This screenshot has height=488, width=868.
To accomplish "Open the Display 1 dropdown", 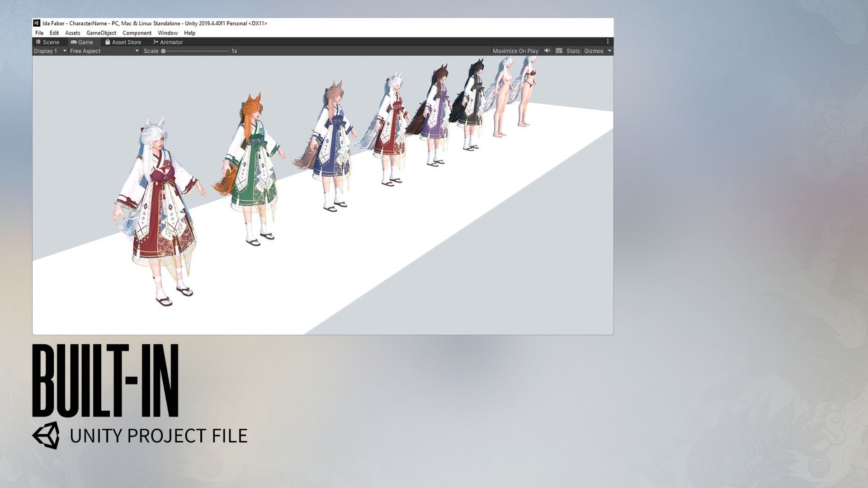I will [50, 51].
